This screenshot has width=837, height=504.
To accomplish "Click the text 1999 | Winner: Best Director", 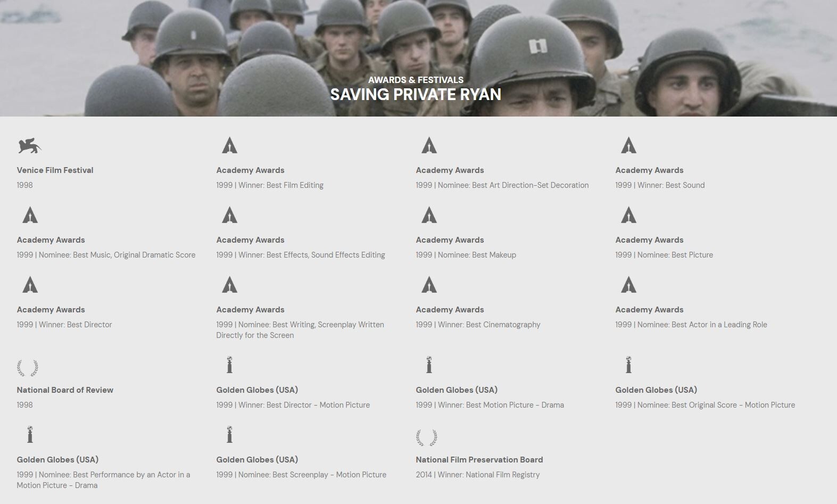I will pyautogui.click(x=64, y=325).
